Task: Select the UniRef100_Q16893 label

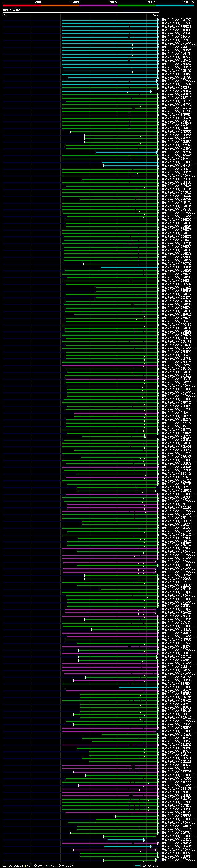Action: tap(177, 406)
